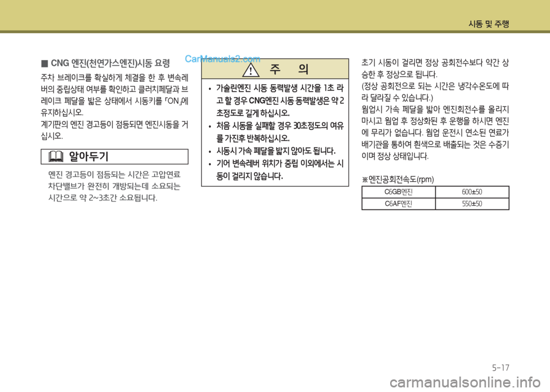The width and height of the screenshot is (550, 392).
Task: Click the caution bullet about 30초정도의 여유
Action: point(277,132)
